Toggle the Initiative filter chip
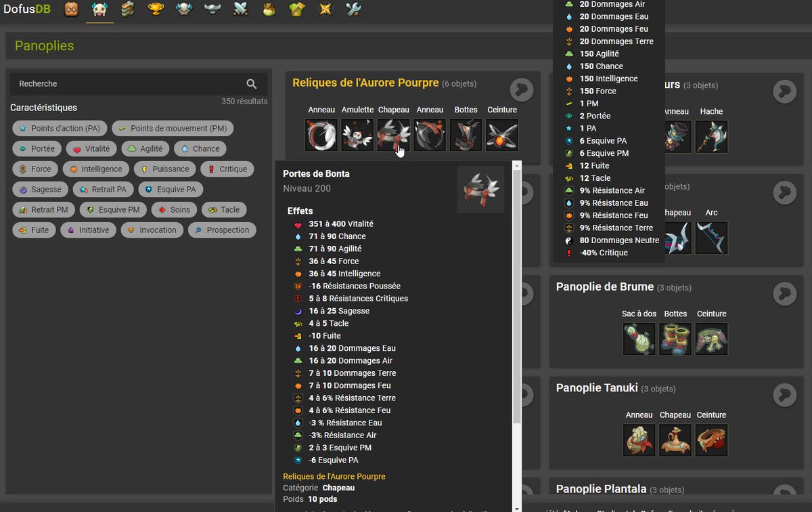 pos(88,230)
